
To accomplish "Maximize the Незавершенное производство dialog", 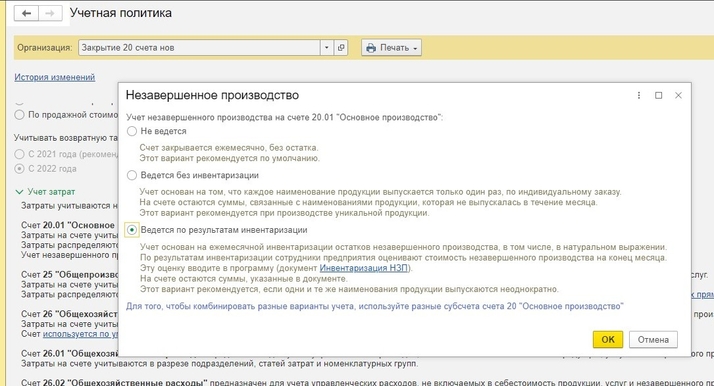I will tap(658, 95).
